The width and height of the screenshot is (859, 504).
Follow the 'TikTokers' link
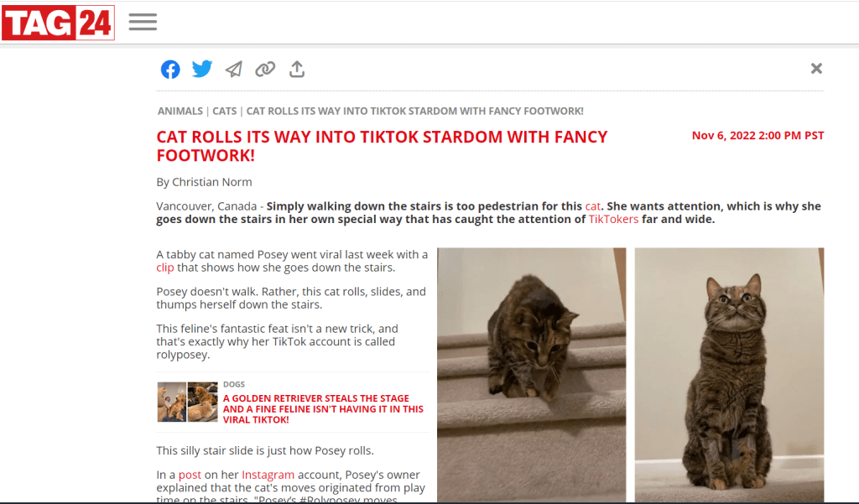coord(613,219)
